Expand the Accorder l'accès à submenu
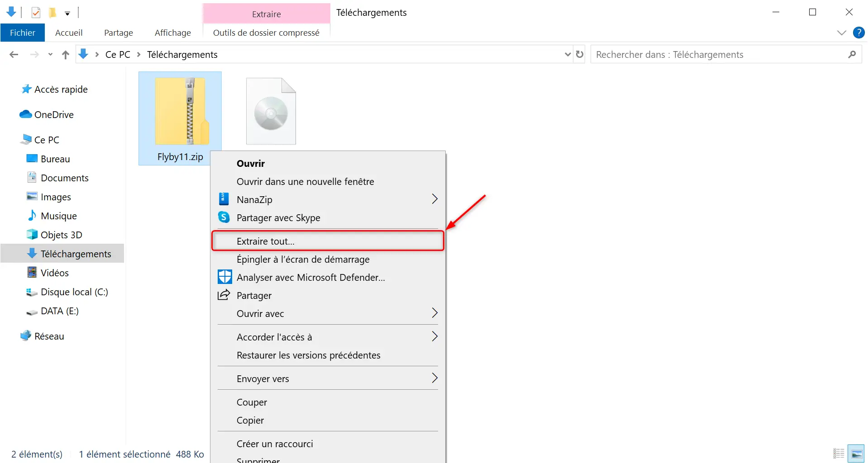The width and height of the screenshot is (868, 463). pos(328,337)
